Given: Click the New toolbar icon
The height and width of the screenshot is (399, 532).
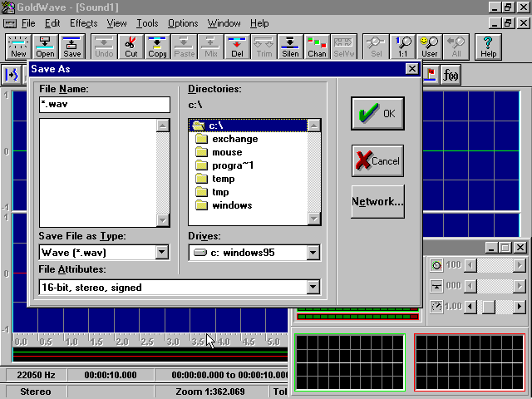Looking at the screenshot, I should pyautogui.click(x=18, y=47).
